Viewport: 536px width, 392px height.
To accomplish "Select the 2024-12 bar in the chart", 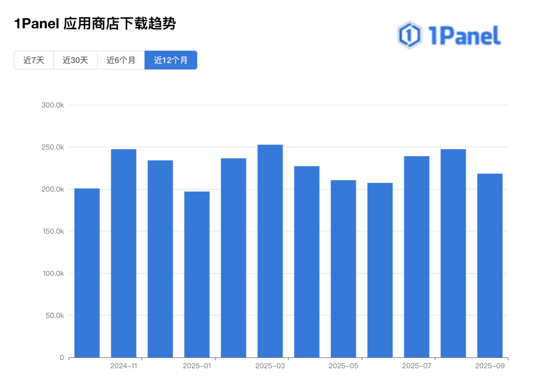I will pos(160,259).
